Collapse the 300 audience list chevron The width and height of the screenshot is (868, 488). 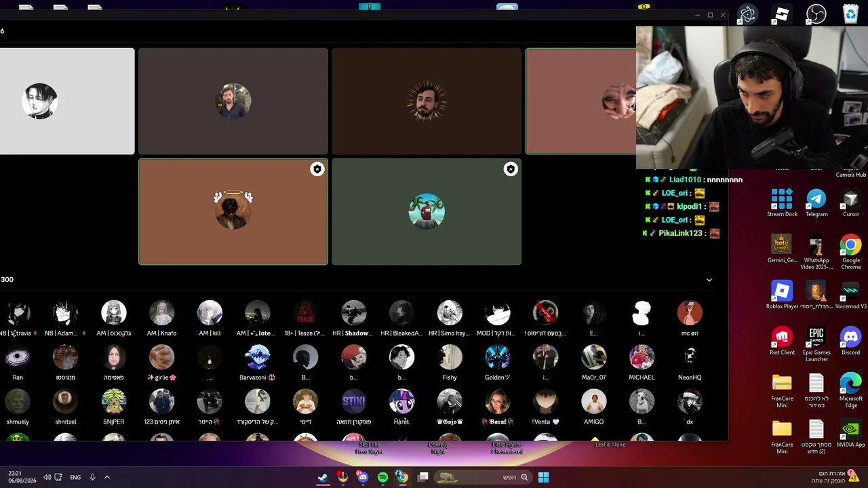point(709,280)
